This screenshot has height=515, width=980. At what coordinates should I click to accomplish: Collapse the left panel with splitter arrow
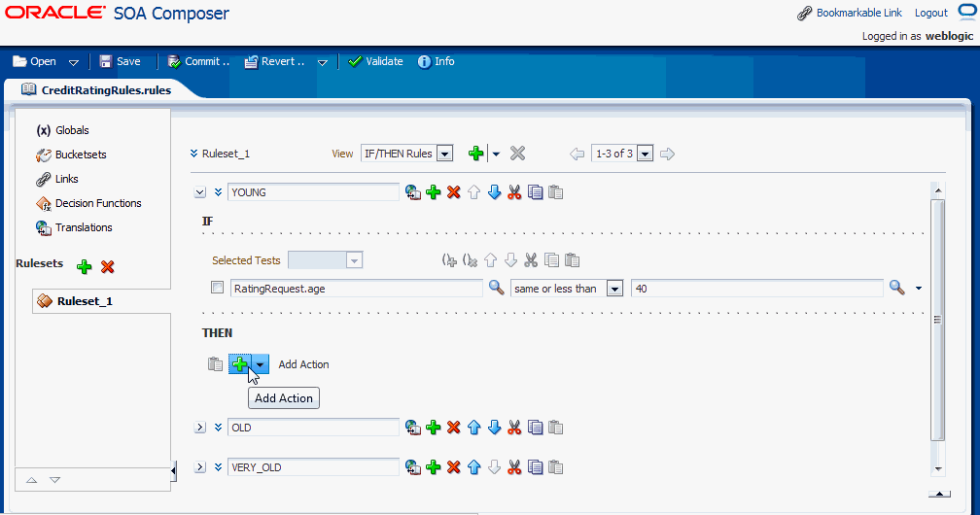(x=174, y=471)
